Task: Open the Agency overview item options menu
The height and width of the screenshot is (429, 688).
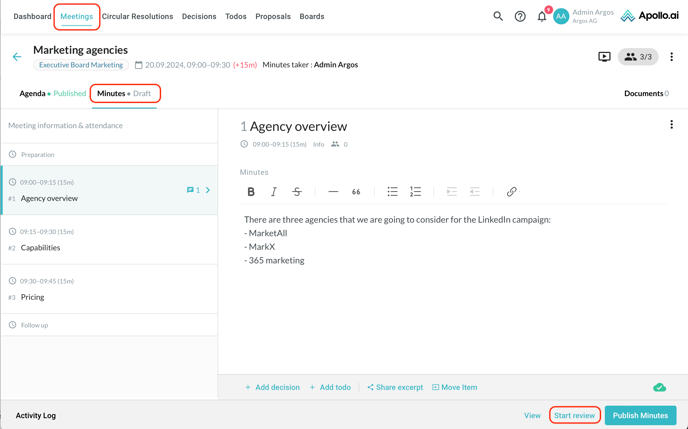Action: pos(671,125)
